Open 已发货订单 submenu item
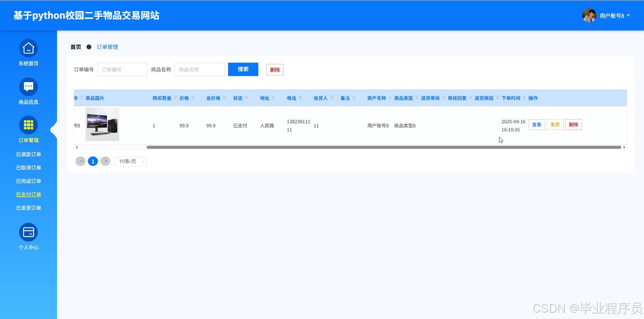The height and width of the screenshot is (319, 644). click(x=29, y=208)
